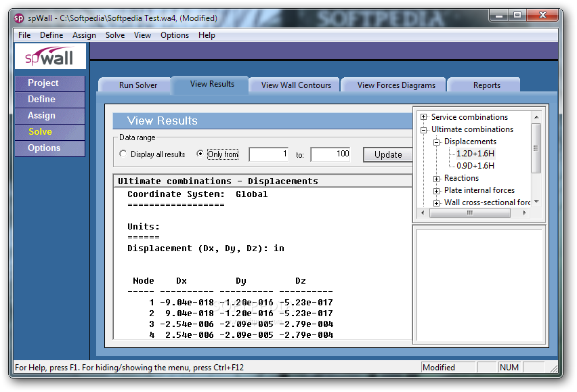Select the Service combinations tree item
This screenshot has width=577, height=392.
(x=469, y=117)
